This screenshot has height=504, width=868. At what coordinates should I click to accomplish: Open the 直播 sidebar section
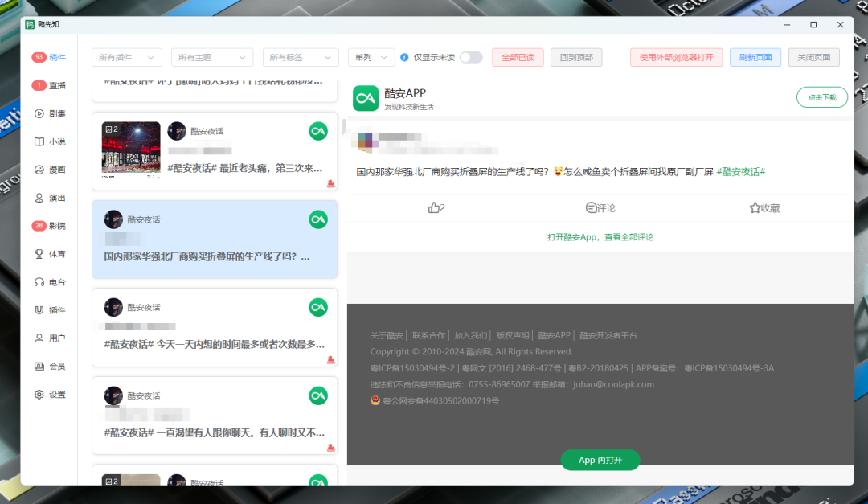tap(49, 85)
